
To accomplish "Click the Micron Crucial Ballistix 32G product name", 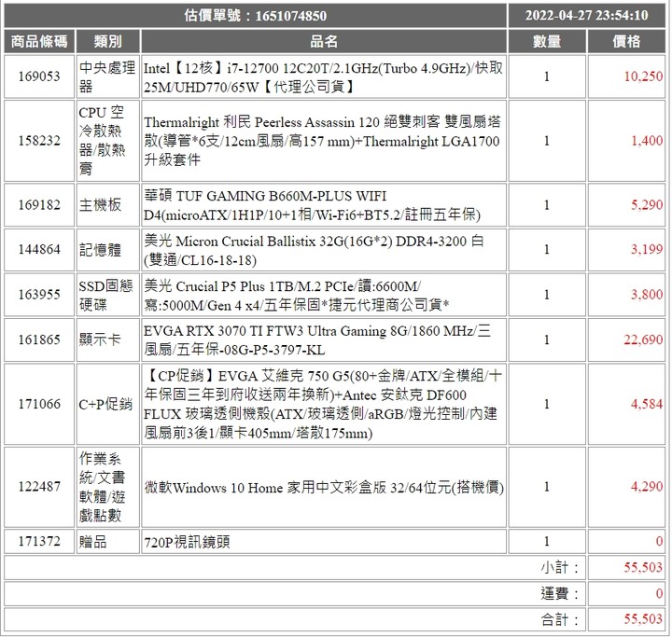I will click(x=314, y=250).
